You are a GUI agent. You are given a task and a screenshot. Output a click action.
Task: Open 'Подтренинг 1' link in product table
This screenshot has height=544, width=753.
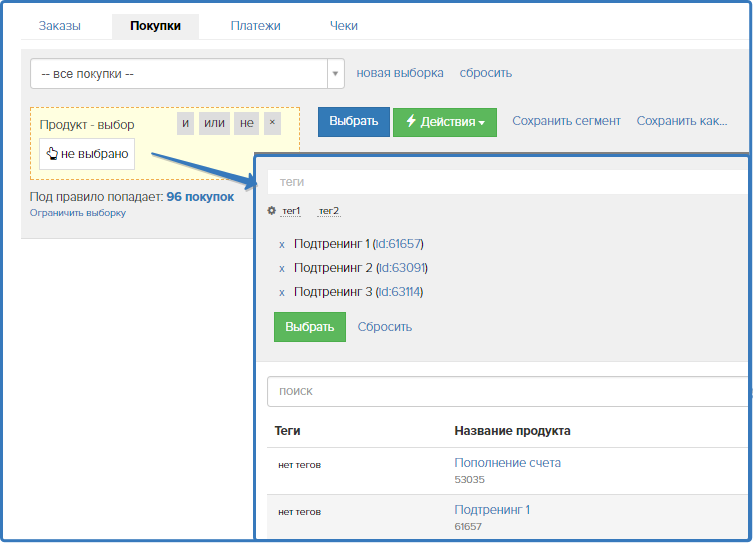(492, 510)
